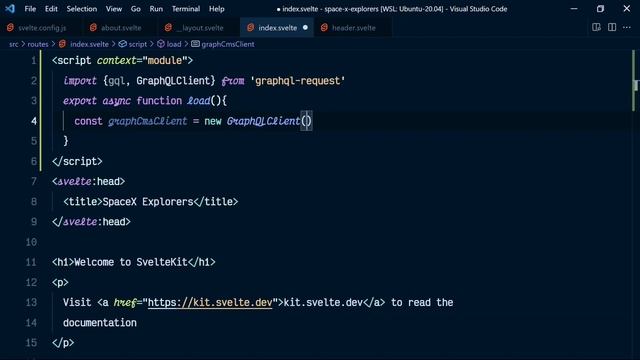Click the routes breadcrumb
The image size is (640, 360).
(x=38, y=44)
